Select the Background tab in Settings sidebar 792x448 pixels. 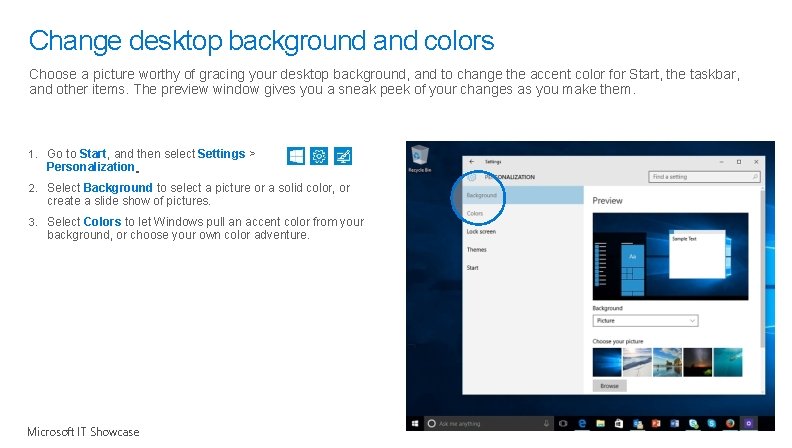[x=523, y=195]
